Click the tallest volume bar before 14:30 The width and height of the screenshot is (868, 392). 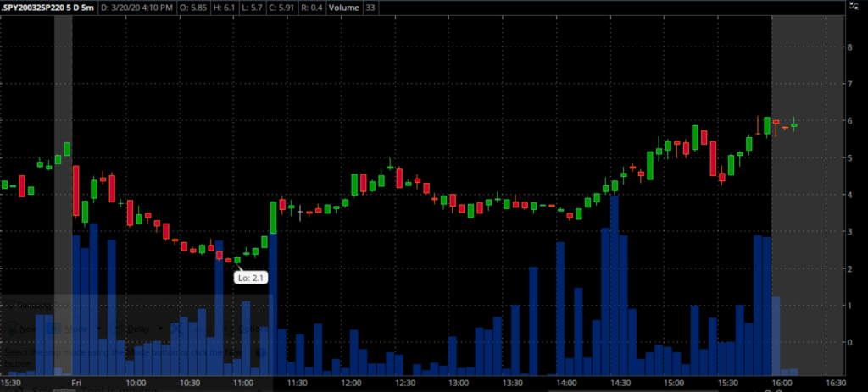coord(614,285)
